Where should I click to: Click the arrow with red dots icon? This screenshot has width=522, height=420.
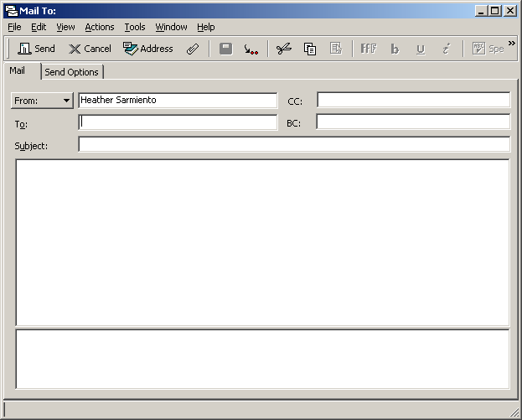pyautogui.click(x=251, y=49)
